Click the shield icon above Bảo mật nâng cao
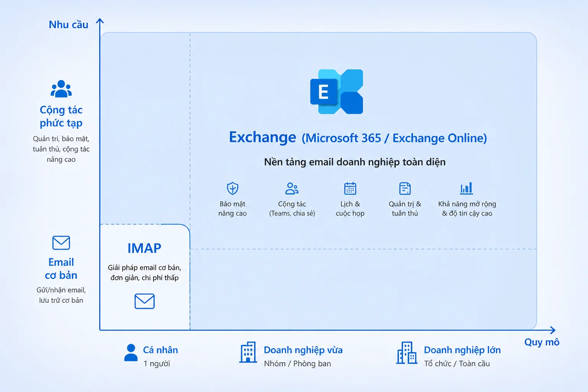The image size is (588, 392). [232, 189]
